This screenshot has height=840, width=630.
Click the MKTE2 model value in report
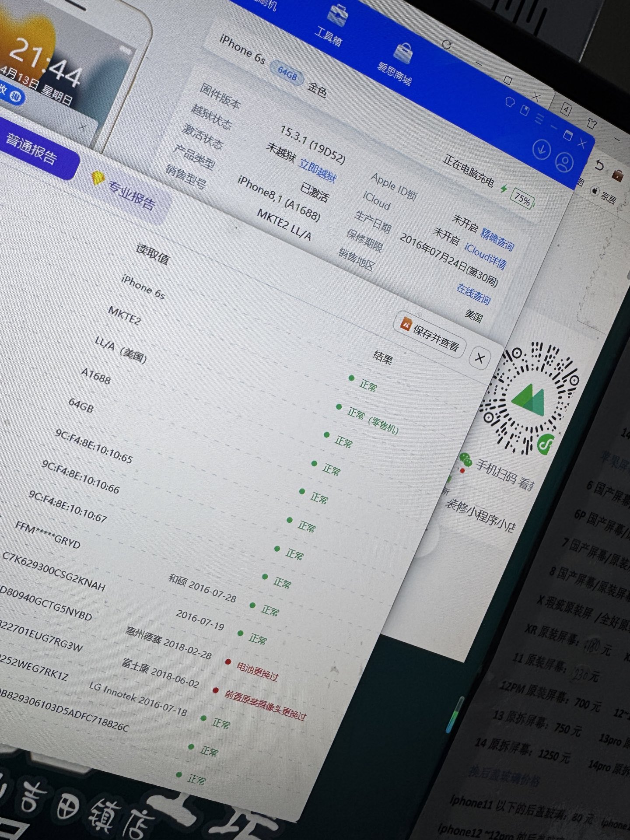[124, 315]
